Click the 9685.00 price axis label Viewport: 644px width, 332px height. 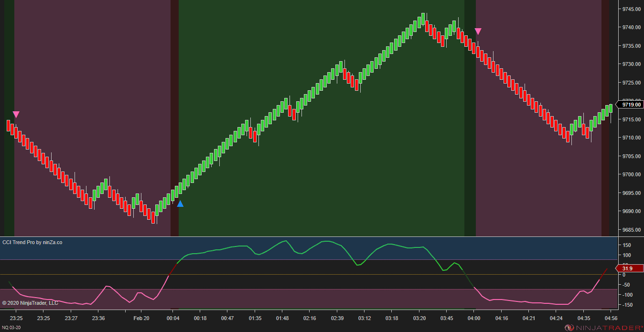pos(631,230)
